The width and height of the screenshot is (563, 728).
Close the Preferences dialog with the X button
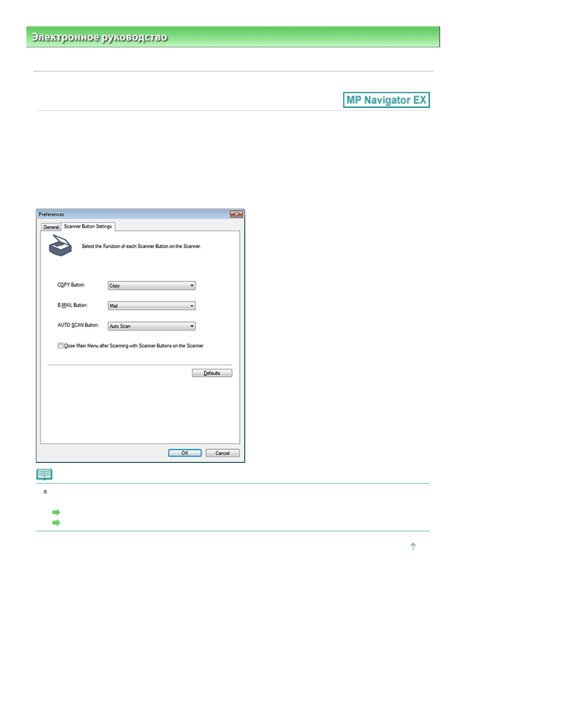236,214
